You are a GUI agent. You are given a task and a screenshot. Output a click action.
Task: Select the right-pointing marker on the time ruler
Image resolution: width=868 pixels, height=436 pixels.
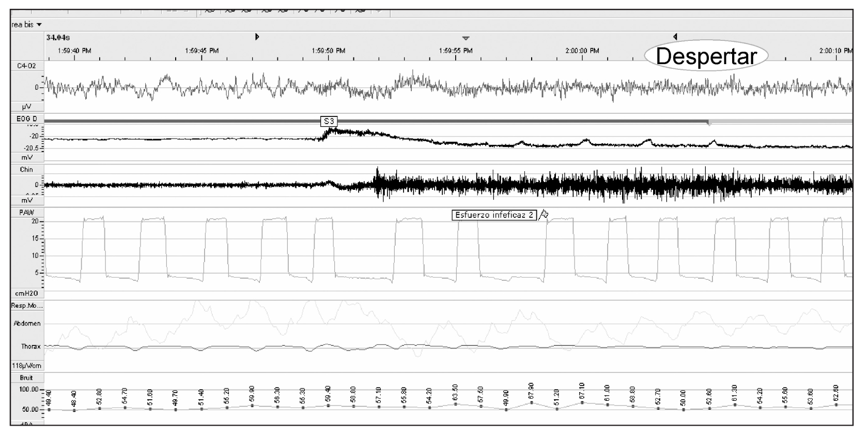click(257, 37)
